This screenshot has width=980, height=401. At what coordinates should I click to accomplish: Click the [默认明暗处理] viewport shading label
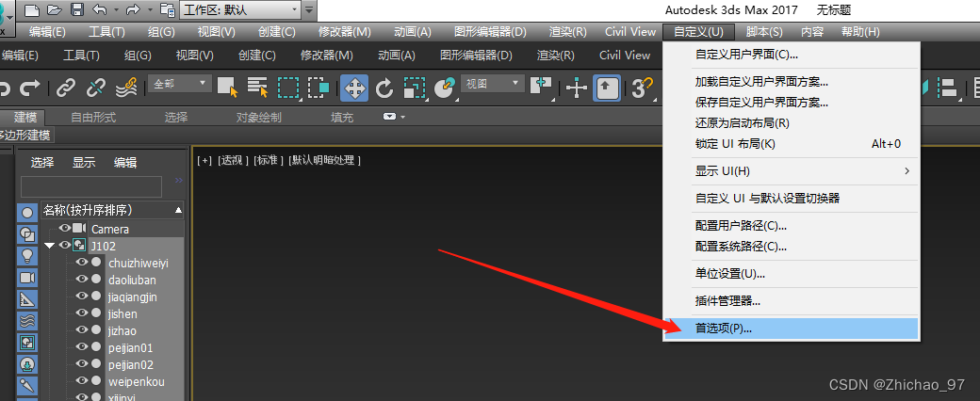tap(324, 161)
